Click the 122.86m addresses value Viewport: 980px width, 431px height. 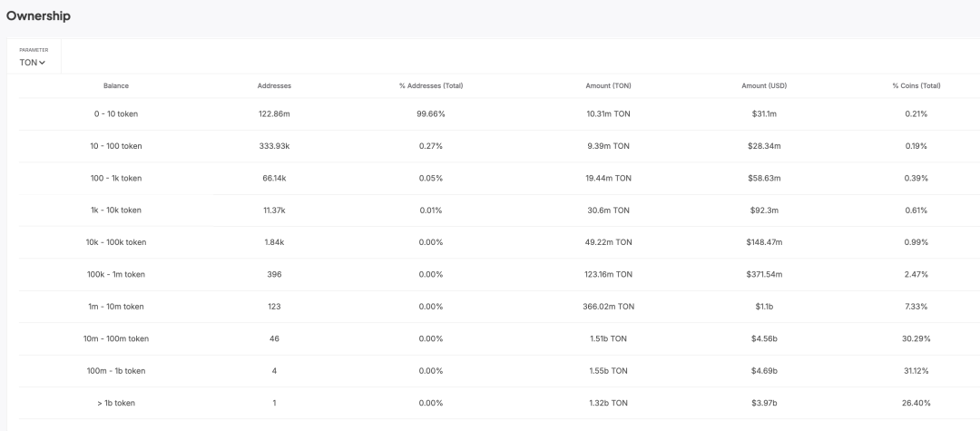274,114
